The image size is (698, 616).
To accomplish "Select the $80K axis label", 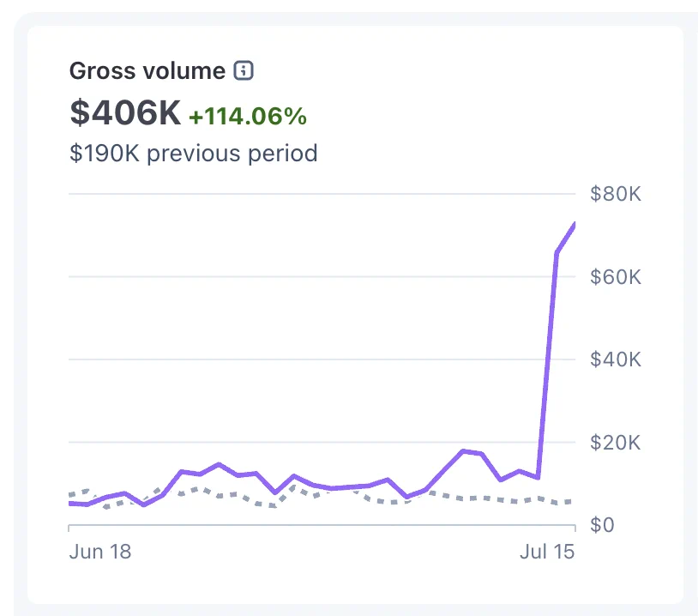I will coord(616,194).
